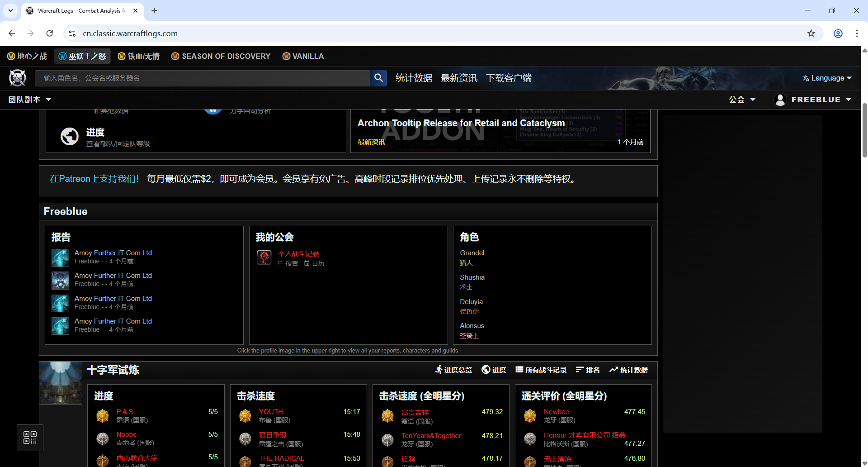Open 个人战斗记录 guild link
Image resolution: width=868 pixels, height=467 pixels.
pyautogui.click(x=298, y=254)
